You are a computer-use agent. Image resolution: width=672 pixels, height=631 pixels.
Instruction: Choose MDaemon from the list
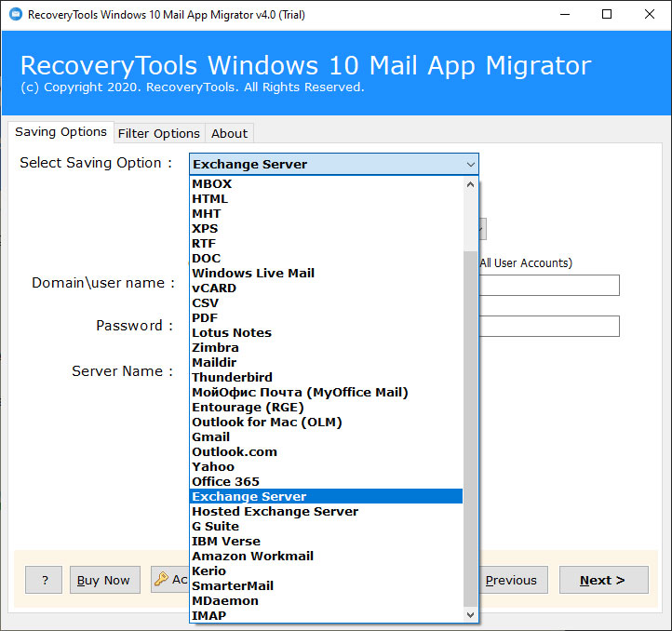pos(326,601)
